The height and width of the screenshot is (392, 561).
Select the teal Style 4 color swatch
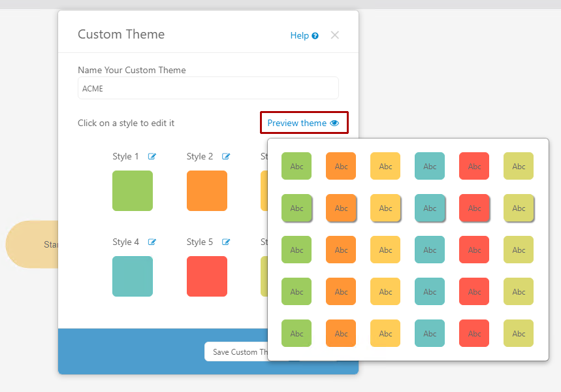[x=133, y=276]
